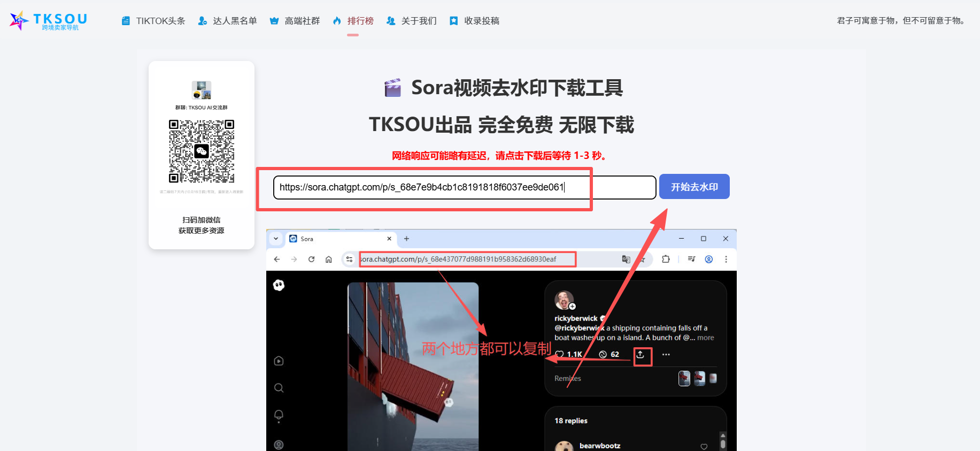
Task: Click the rickyberwick username
Action: [x=576, y=318]
